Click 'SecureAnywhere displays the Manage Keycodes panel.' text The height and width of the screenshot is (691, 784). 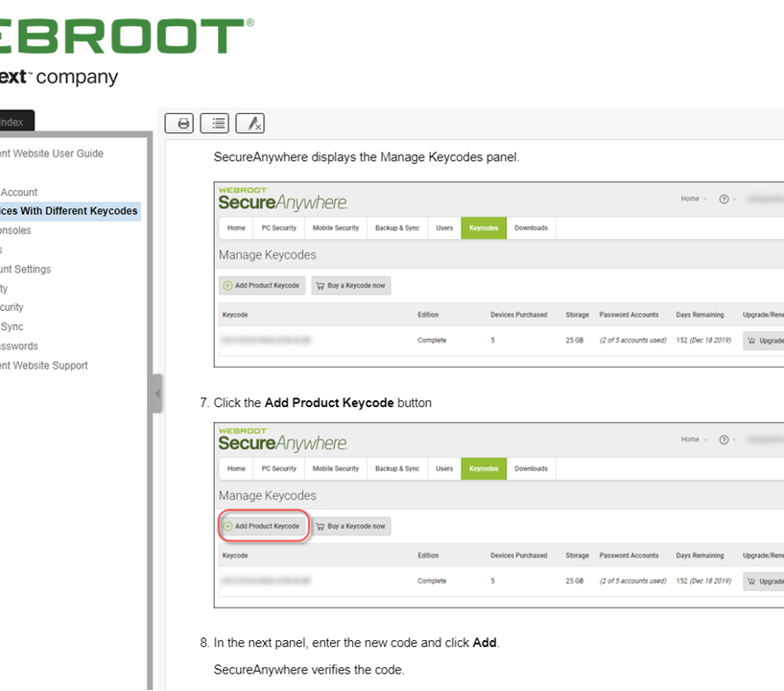367,157
